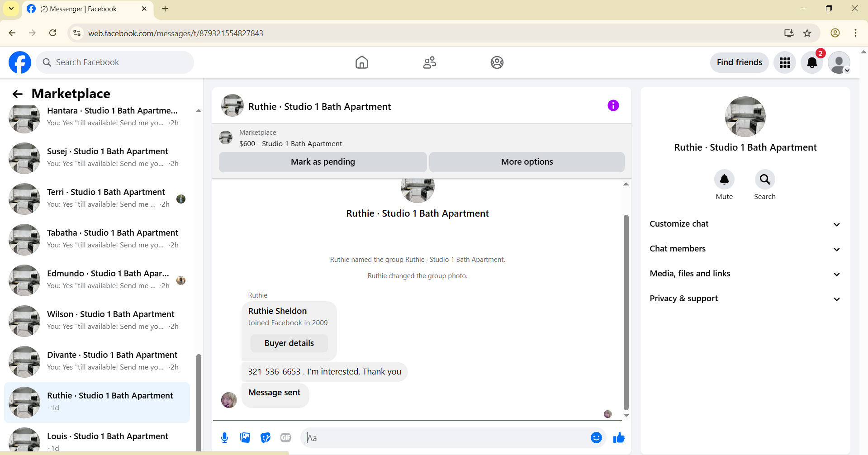
Task: Go back using the Marketplace arrow
Action: click(x=18, y=94)
